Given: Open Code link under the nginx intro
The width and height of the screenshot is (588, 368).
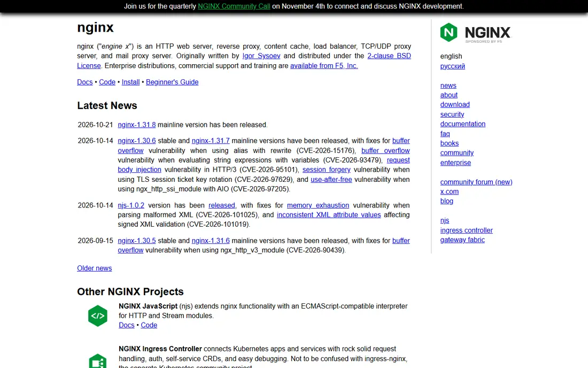Looking at the screenshot, I should click(107, 82).
